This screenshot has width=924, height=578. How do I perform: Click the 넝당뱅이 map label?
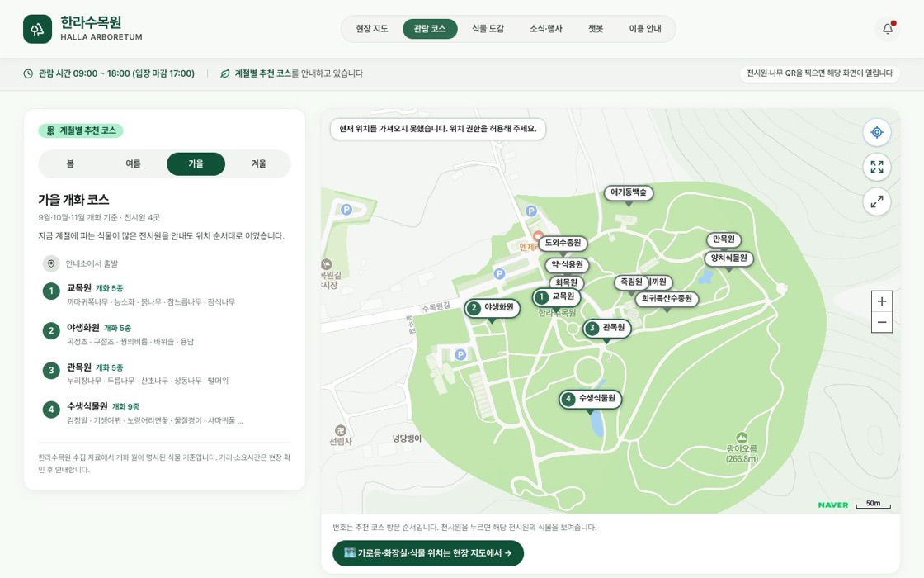[408, 438]
